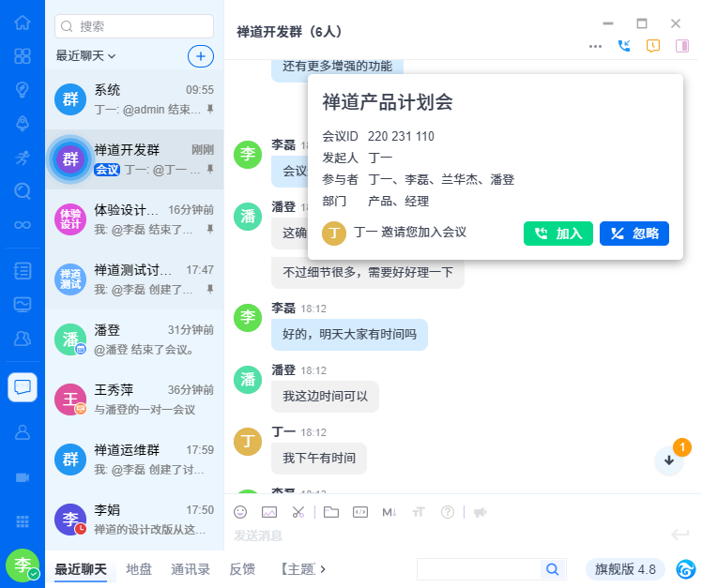Viewport: 702px width, 588px height.
Task: Toggle Markdown mode icon
Action: pyautogui.click(x=389, y=512)
